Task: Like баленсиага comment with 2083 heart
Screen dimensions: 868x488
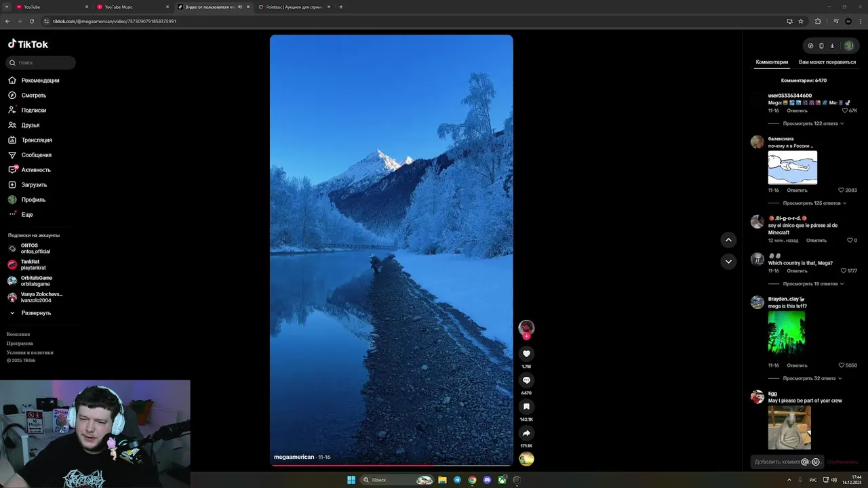Action: pos(842,190)
